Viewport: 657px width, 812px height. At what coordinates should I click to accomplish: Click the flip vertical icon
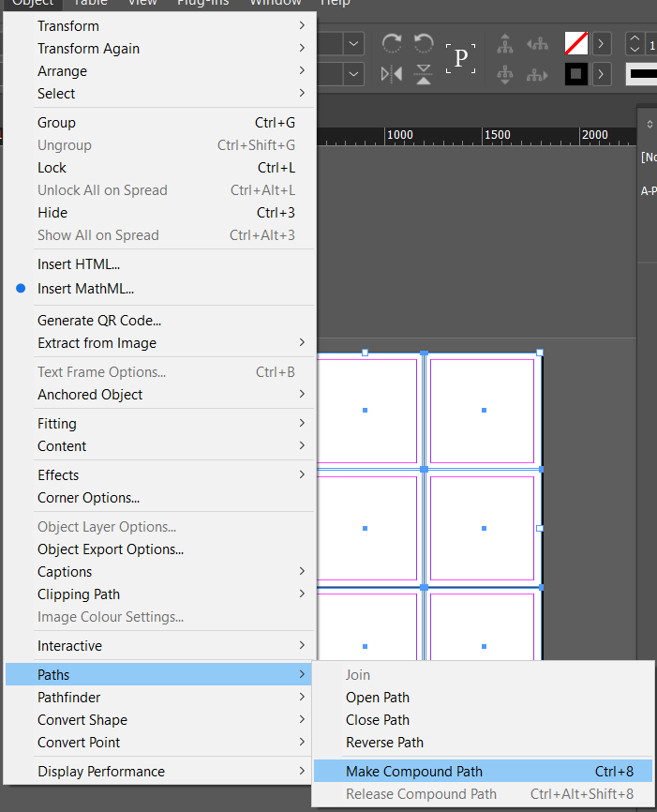tap(423, 74)
